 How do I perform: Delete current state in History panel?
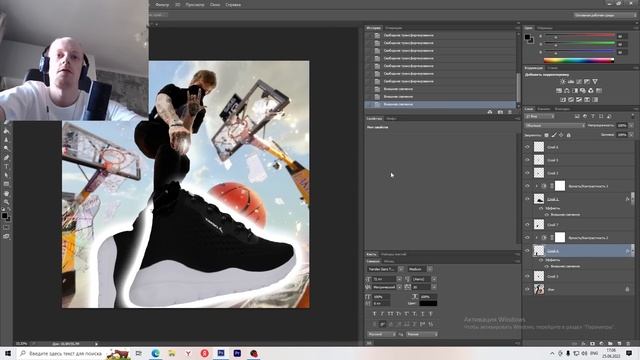point(509,112)
